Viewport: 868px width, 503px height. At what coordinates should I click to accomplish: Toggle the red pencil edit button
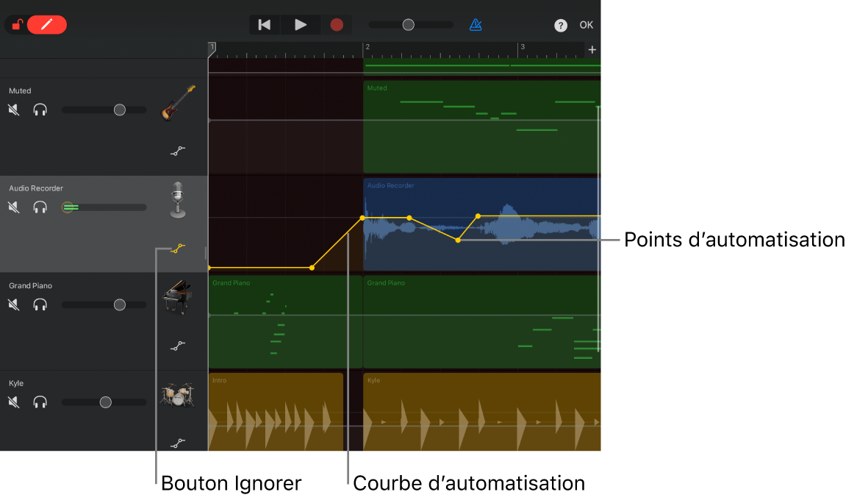[47, 24]
